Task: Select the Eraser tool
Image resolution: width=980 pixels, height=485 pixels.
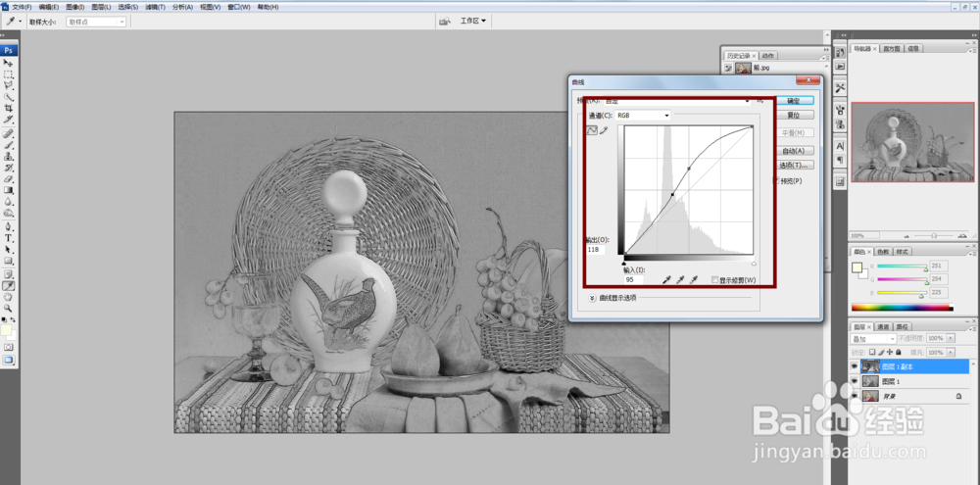Action: click(8, 178)
